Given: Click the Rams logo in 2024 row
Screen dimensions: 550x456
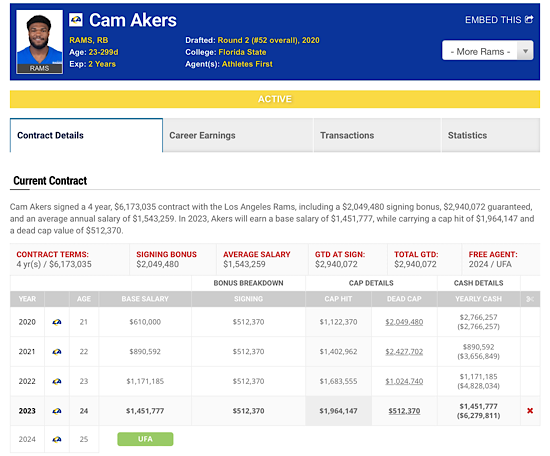Looking at the screenshot, I should pos(57,439).
